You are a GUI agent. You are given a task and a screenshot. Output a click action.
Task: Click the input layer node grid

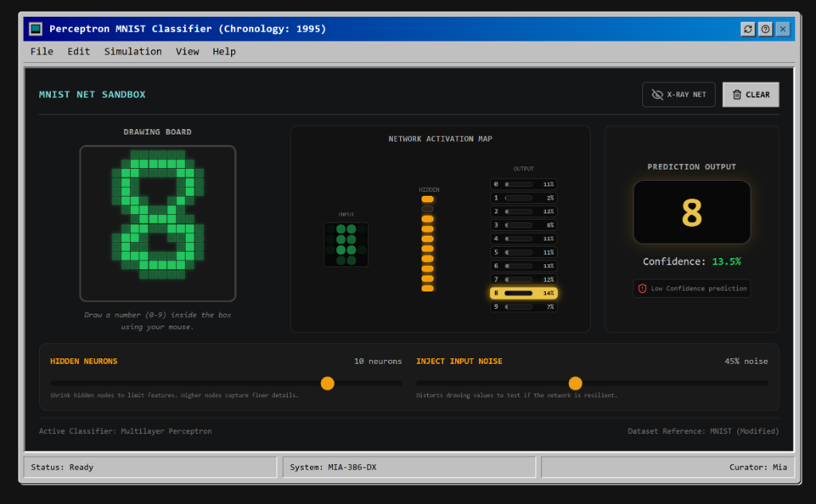point(346,244)
